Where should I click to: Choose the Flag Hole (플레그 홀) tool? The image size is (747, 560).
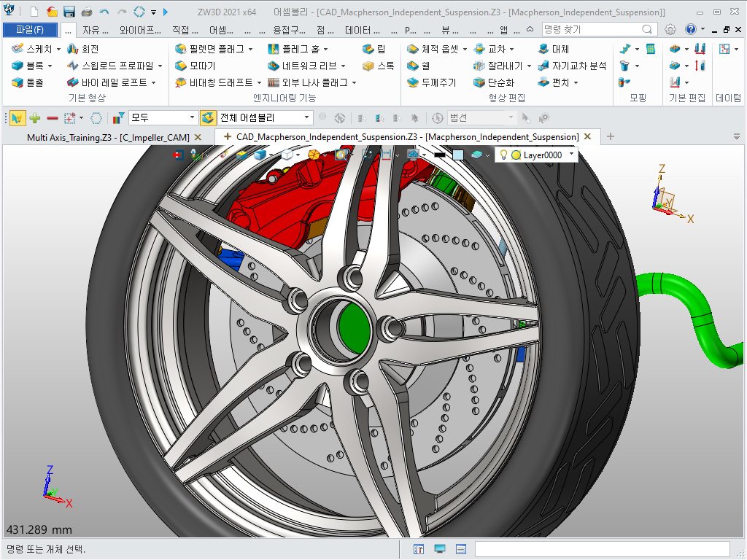pos(293,49)
